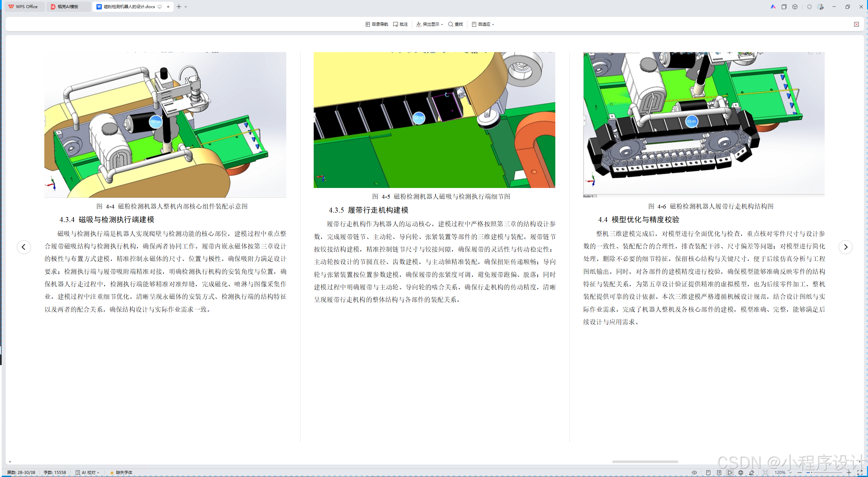Expand the new tab dropdown arrow
The image size is (868, 477).
[186, 7]
